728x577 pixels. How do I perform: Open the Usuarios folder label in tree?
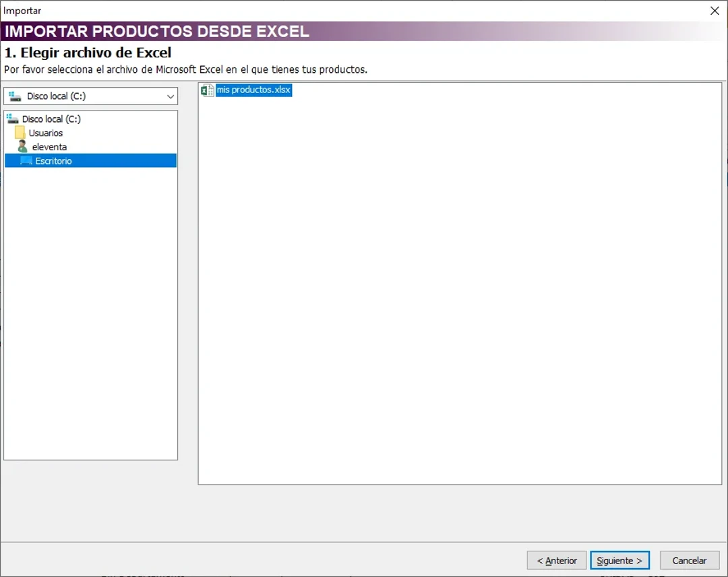coord(46,133)
